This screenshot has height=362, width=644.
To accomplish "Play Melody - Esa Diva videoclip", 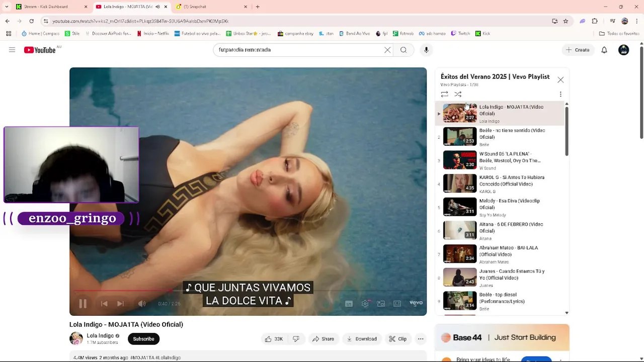I will [501, 207].
